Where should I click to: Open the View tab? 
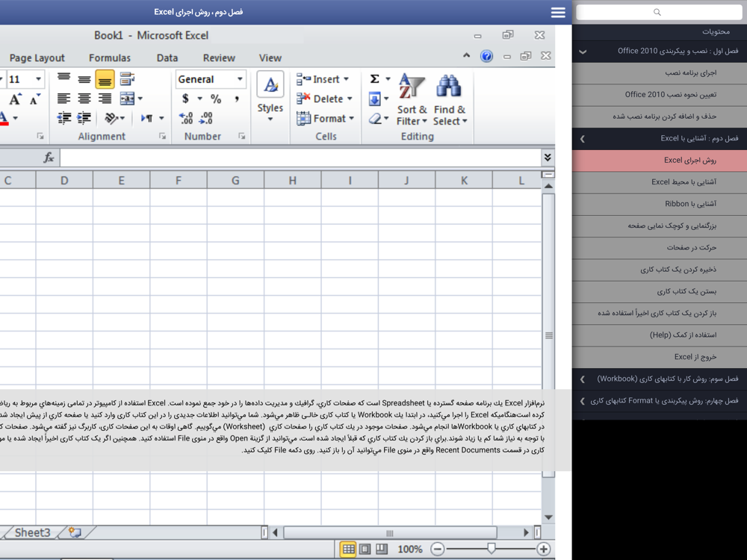coord(270,57)
